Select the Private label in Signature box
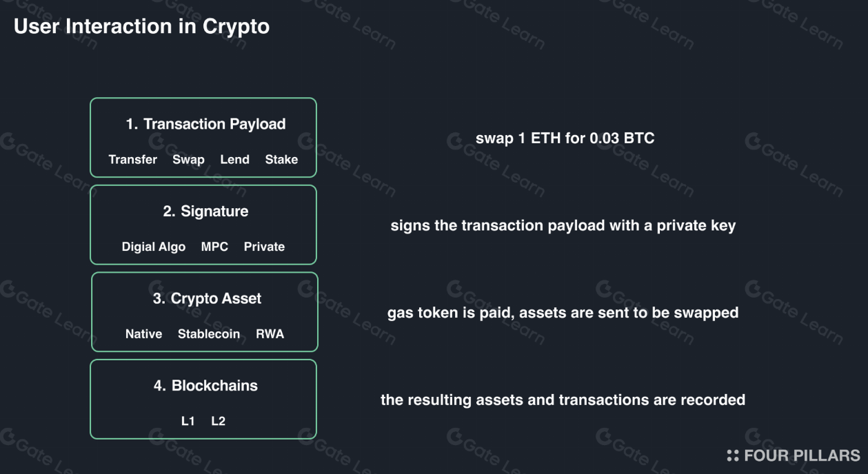 (264, 247)
